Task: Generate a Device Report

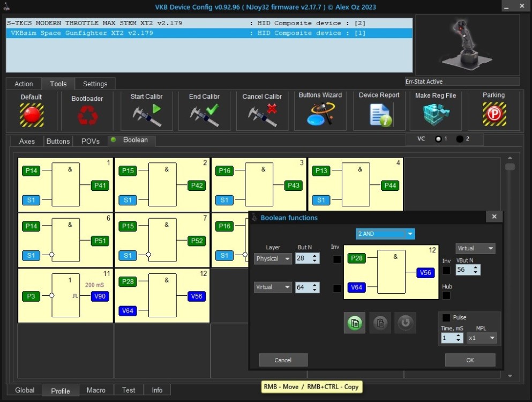Action: [379, 114]
